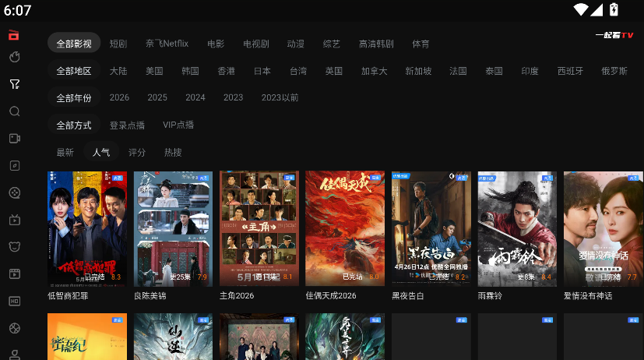Select the 全部方式 viewing filter
The image size is (644, 360).
(74, 125)
